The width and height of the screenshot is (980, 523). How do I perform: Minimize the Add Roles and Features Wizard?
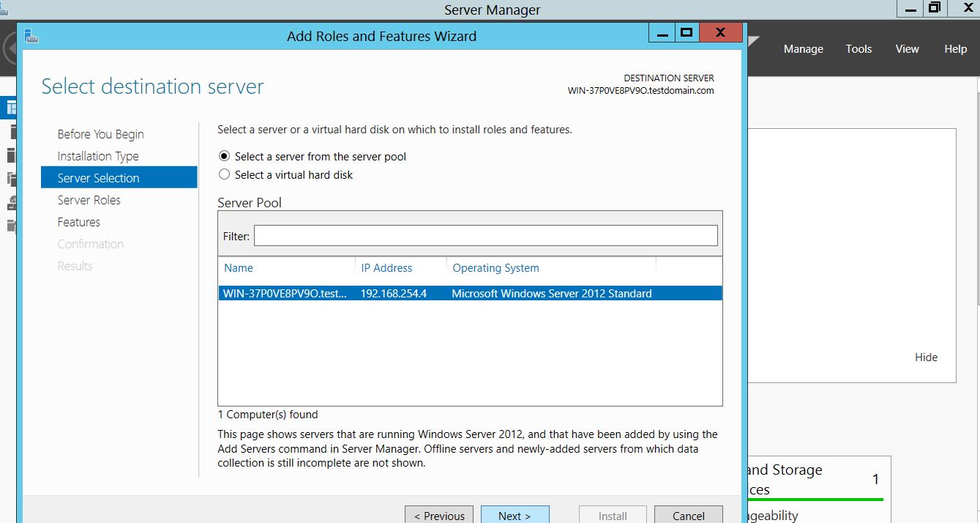click(662, 33)
